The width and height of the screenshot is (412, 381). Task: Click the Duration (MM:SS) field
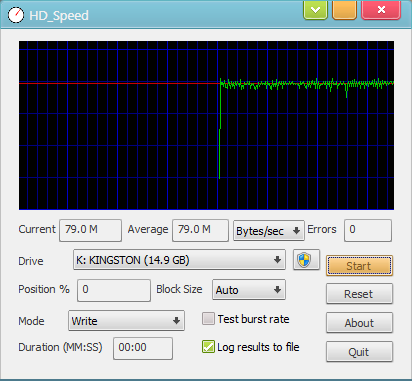[143, 348]
